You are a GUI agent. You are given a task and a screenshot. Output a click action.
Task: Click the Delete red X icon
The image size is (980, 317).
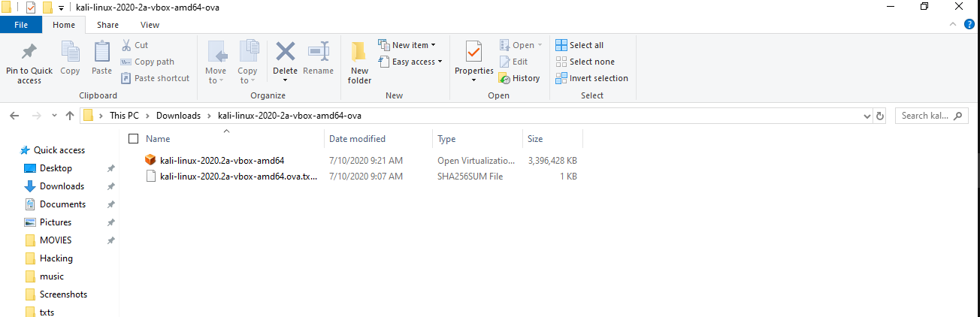[285, 51]
